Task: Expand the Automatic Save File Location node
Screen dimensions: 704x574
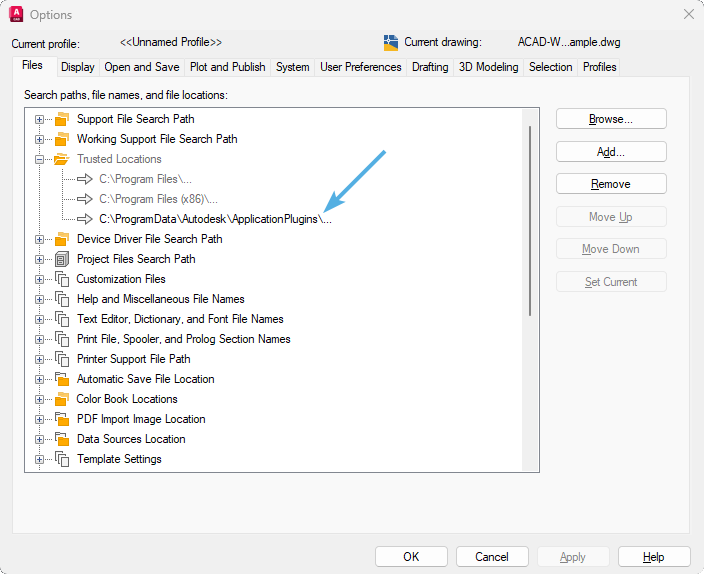Action: click(40, 380)
